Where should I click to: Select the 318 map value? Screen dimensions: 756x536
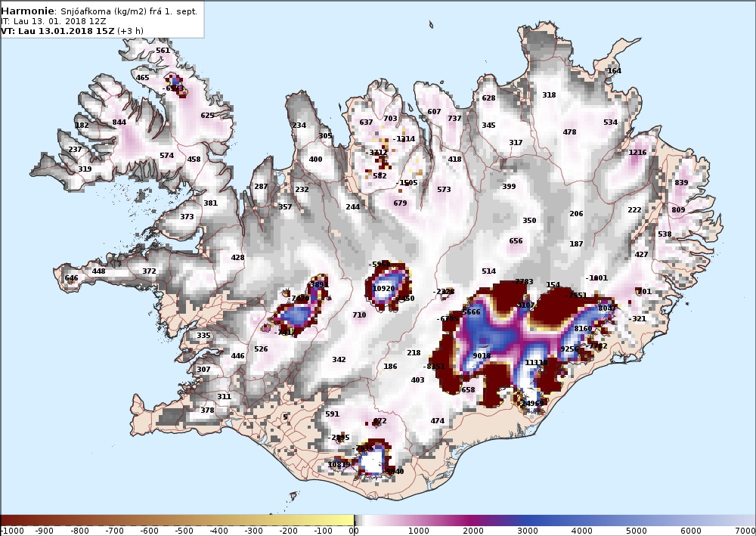point(549,95)
